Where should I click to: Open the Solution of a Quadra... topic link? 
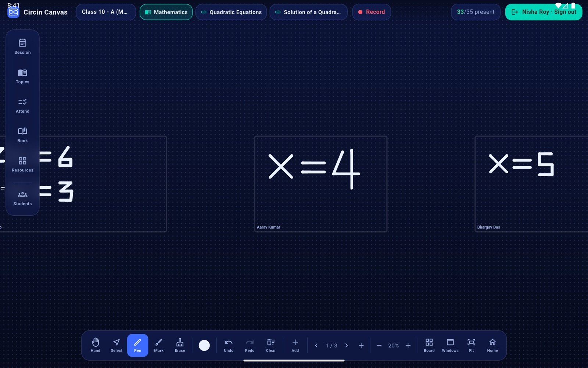point(308,12)
